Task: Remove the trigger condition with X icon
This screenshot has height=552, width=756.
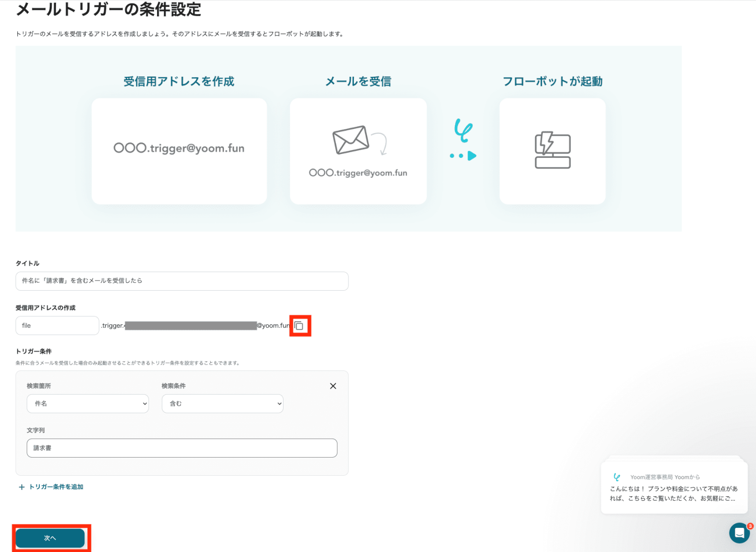Action: click(333, 386)
